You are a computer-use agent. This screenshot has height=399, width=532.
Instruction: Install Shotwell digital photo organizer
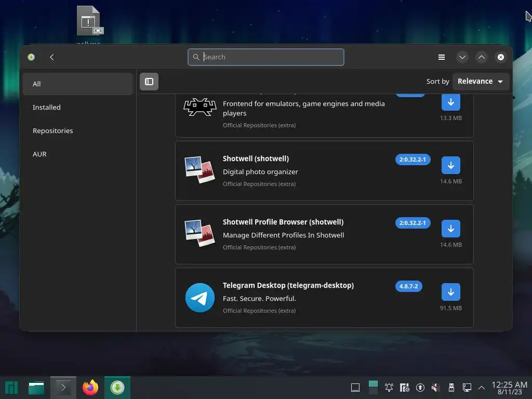click(450, 165)
